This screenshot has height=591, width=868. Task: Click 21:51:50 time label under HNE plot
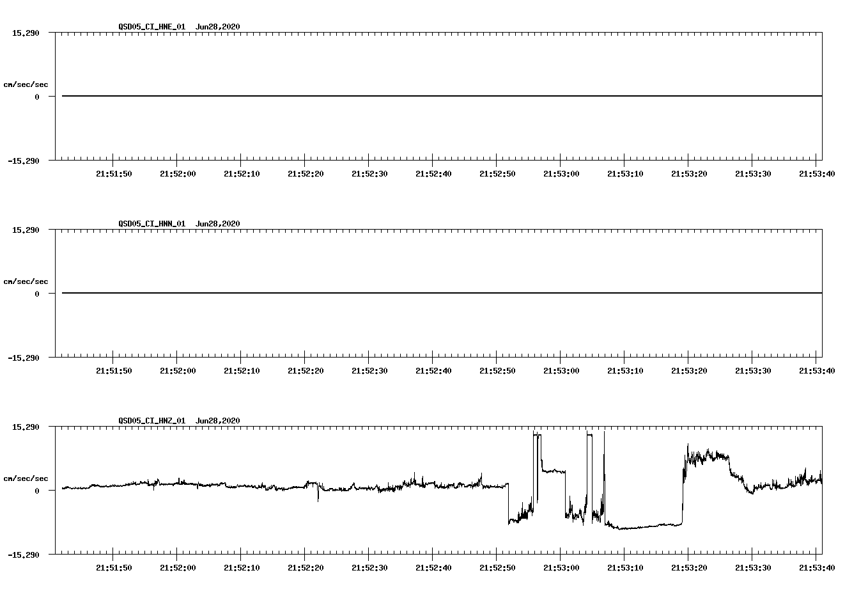[x=114, y=174]
